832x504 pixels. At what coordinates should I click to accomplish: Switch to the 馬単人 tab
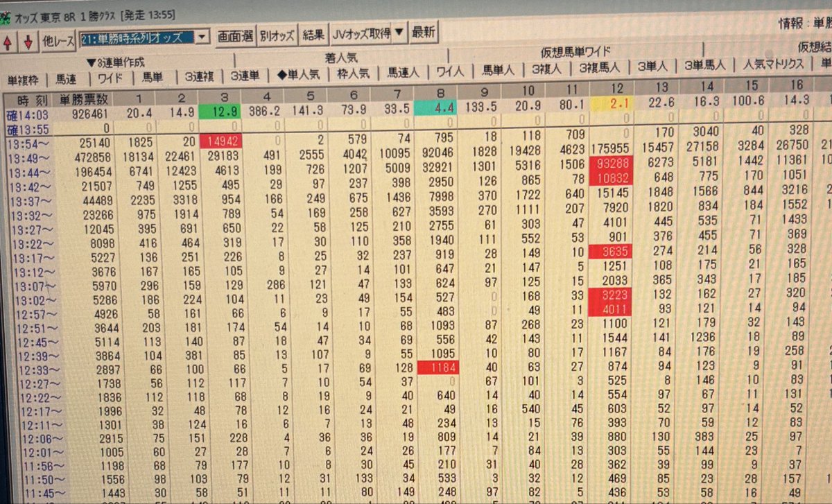(498, 70)
